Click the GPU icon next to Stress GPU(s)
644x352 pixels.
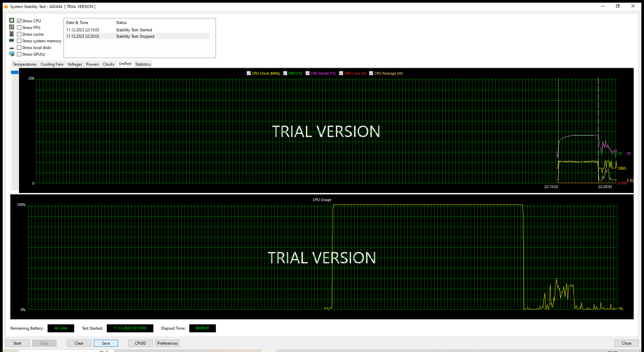[12, 54]
